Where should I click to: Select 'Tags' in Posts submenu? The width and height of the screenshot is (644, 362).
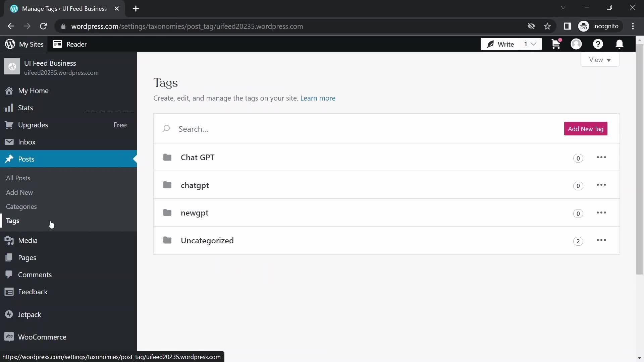click(12, 220)
